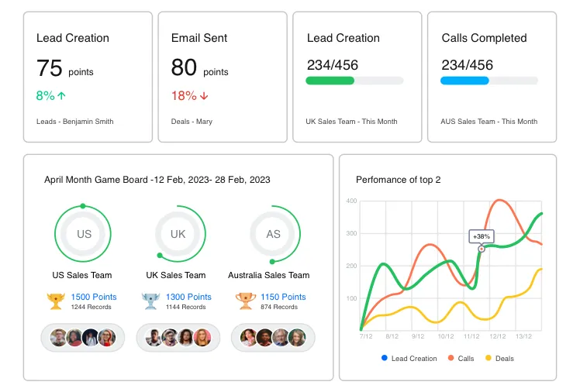This screenshot has width=580, height=392.
Task: Open the 1150 Points link
Action: (283, 297)
